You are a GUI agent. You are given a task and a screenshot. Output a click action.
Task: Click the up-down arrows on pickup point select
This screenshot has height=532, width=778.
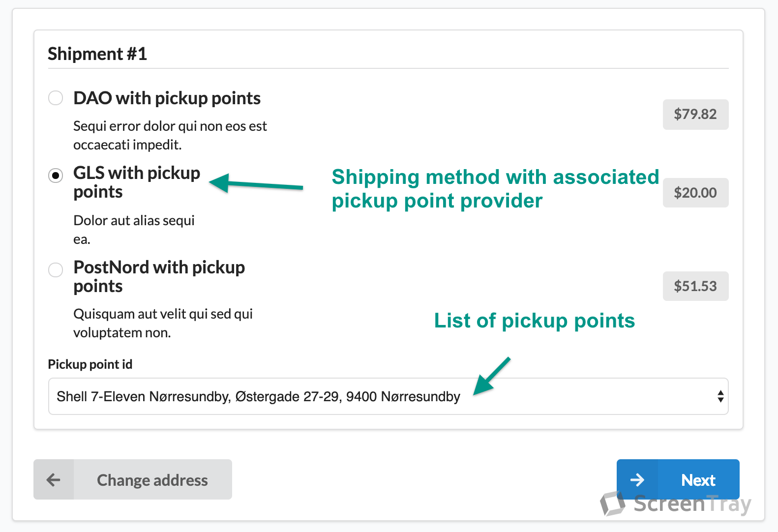[x=720, y=396]
